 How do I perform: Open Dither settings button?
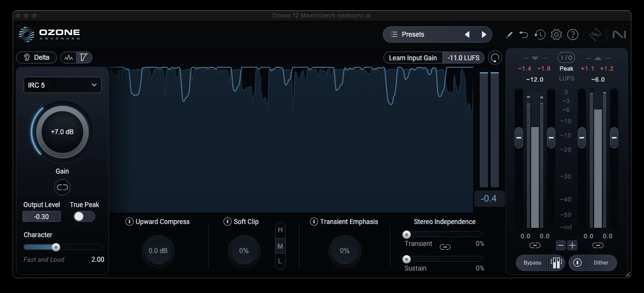point(600,263)
